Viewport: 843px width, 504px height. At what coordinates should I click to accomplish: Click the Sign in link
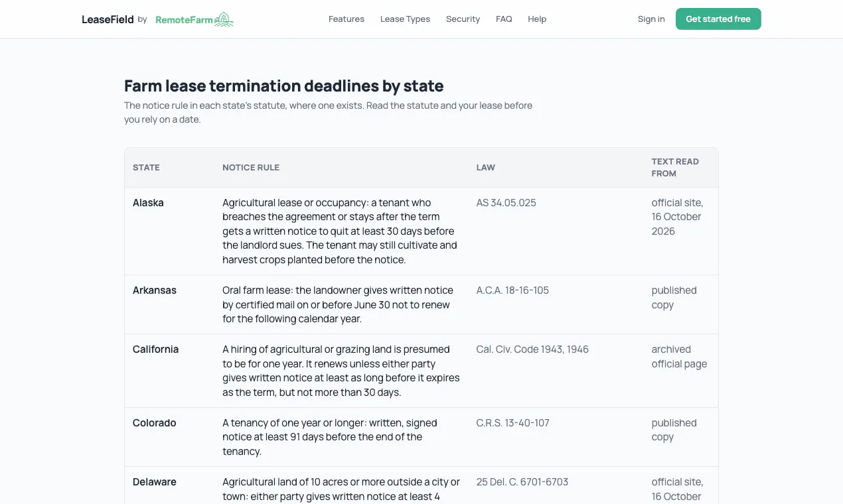click(651, 19)
